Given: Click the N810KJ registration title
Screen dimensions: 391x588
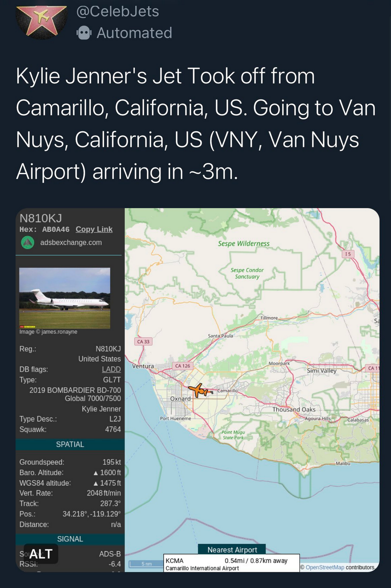Looking at the screenshot, I should [x=41, y=218].
